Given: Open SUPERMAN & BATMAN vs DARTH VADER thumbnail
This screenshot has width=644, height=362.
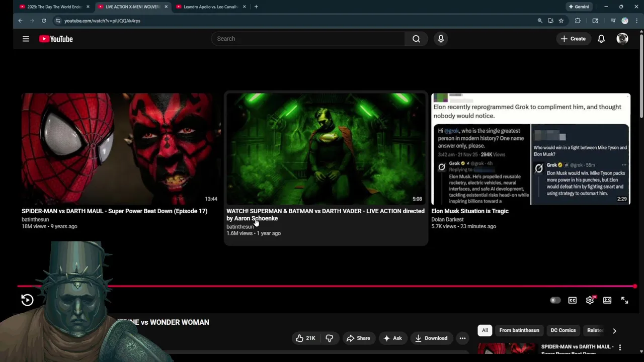Looking at the screenshot, I should (x=326, y=149).
